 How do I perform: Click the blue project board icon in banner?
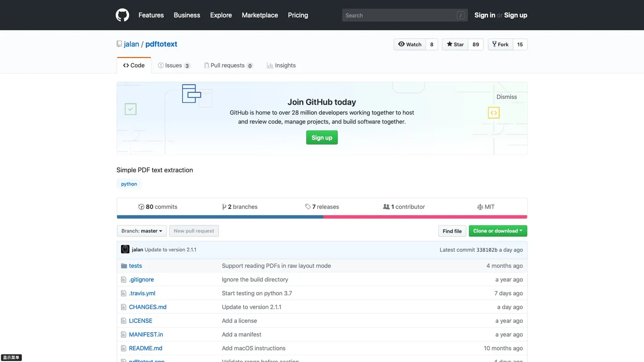tap(191, 94)
